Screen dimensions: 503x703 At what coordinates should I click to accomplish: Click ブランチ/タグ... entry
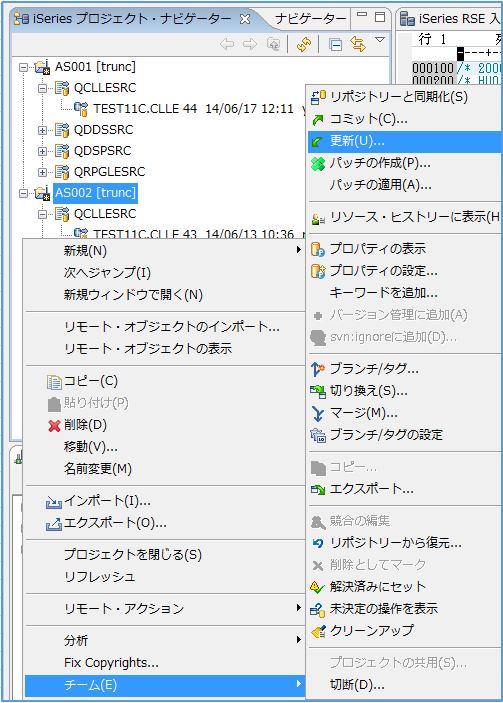[404, 369]
